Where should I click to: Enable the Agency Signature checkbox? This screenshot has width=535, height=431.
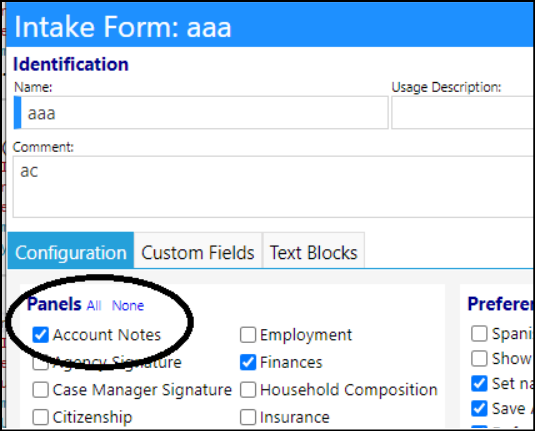40,362
